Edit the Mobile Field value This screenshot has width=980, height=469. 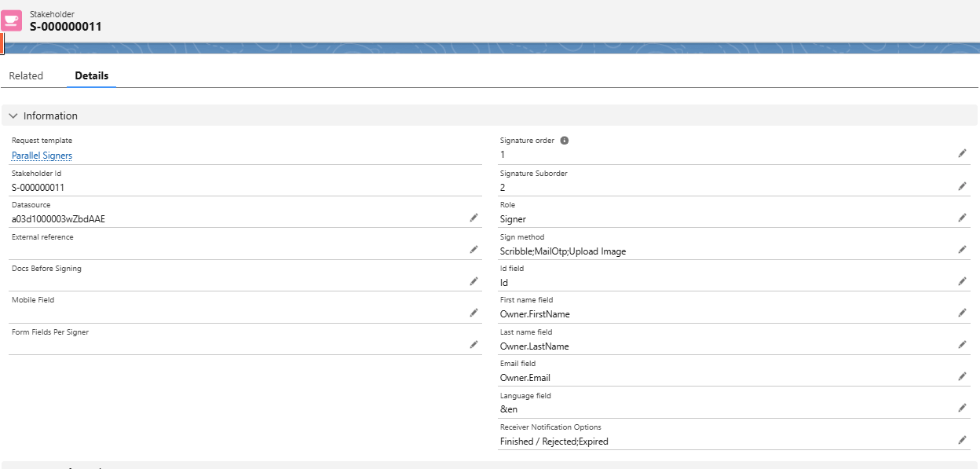pos(474,313)
